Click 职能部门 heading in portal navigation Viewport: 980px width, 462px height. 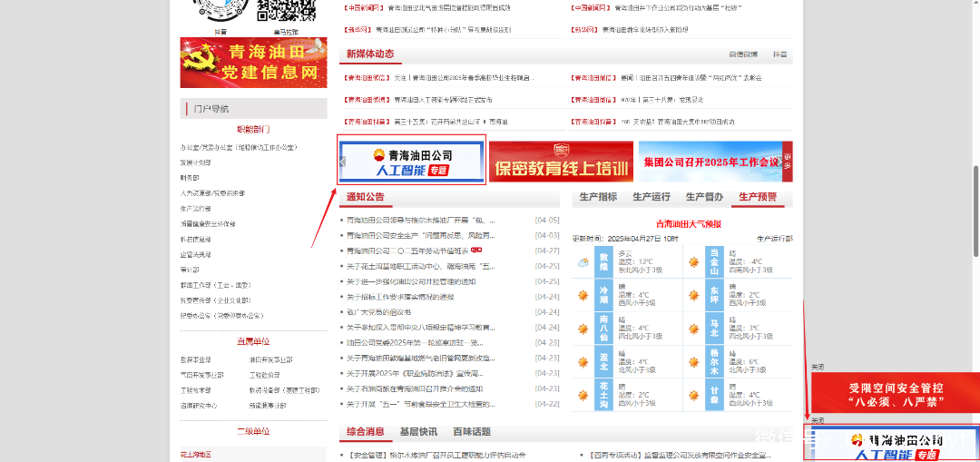pos(253,130)
